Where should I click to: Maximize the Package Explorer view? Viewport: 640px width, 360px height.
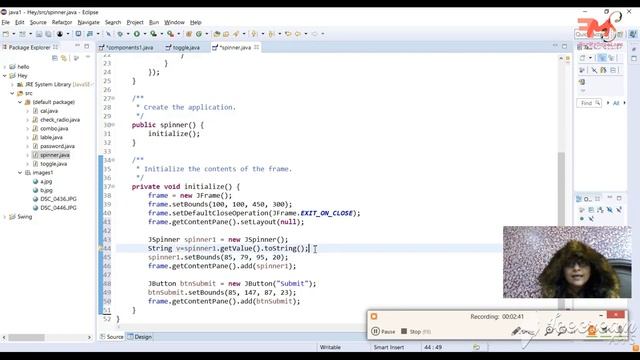coord(87,47)
